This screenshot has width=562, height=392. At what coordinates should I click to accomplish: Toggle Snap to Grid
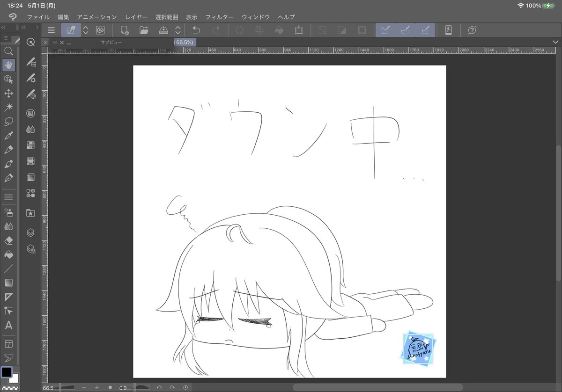click(x=426, y=30)
